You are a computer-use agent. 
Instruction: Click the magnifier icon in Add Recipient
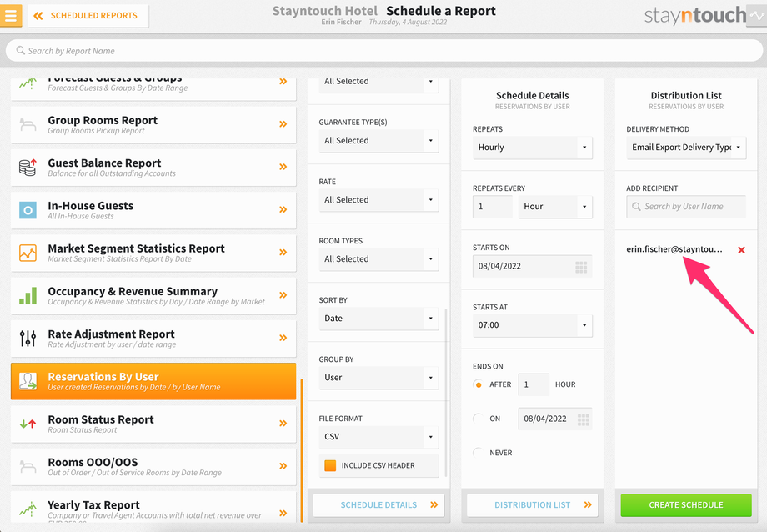[x=636, y=207]
